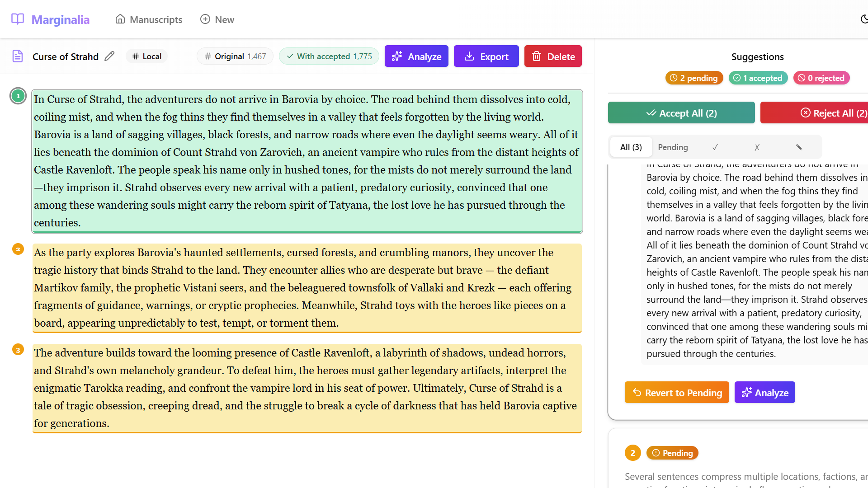
Task: Click the top toolbar Analyze button
Action: coord(416,56)
